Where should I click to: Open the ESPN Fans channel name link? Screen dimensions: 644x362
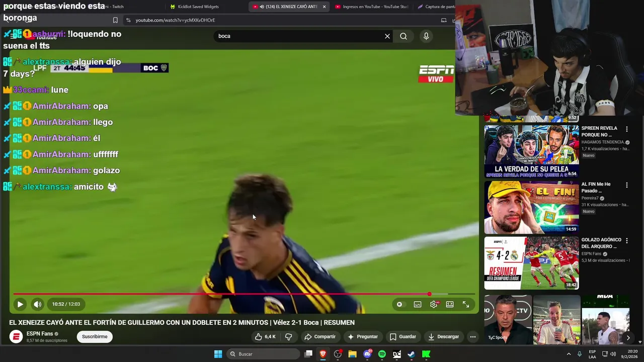coord(40,333)
